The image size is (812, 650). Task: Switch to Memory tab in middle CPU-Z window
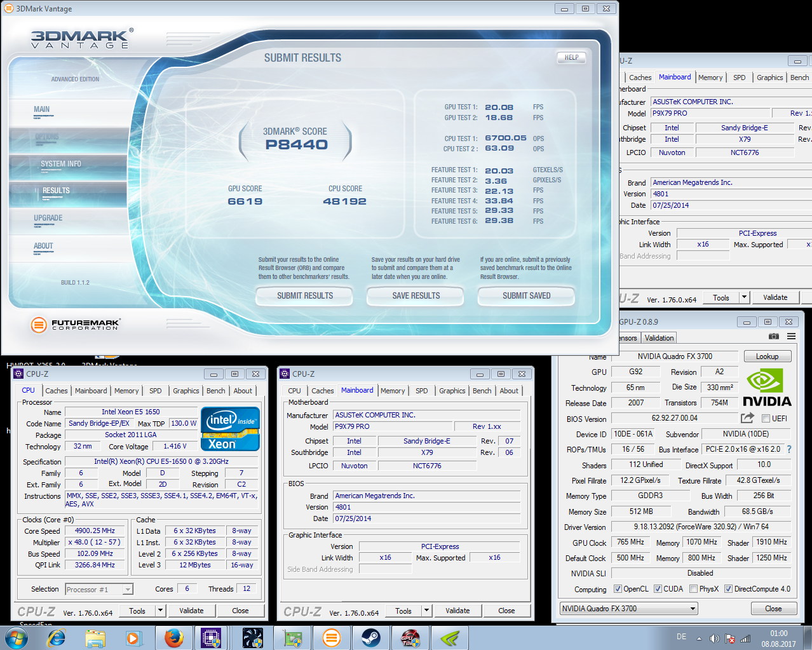(393, 391)
